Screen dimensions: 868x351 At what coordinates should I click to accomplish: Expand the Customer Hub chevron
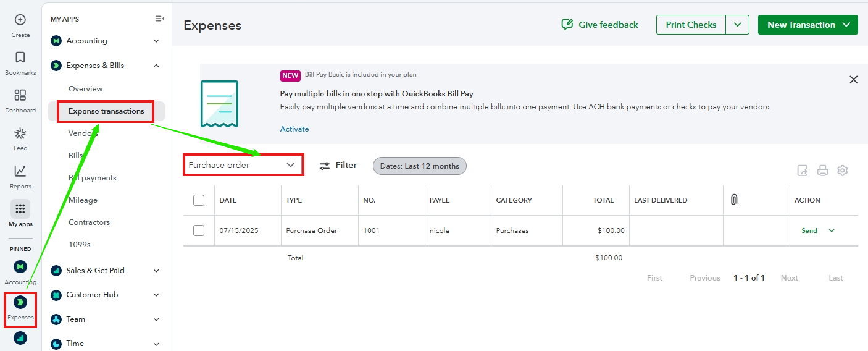tap(156, 295)
